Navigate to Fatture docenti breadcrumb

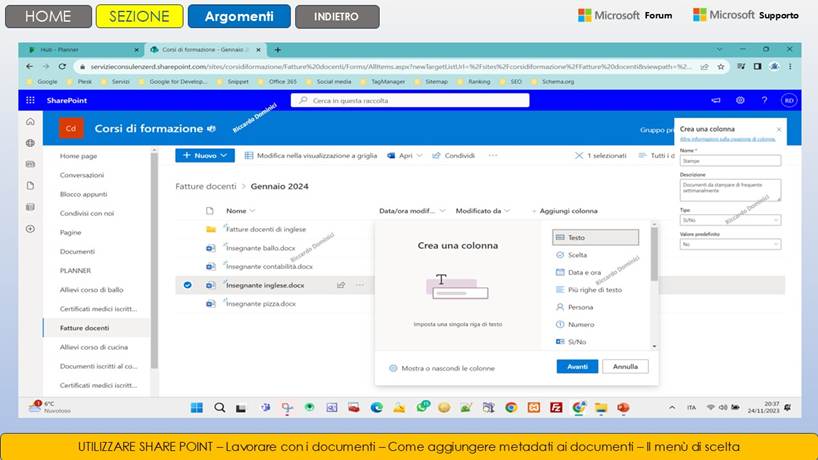(x=206, y=186)
